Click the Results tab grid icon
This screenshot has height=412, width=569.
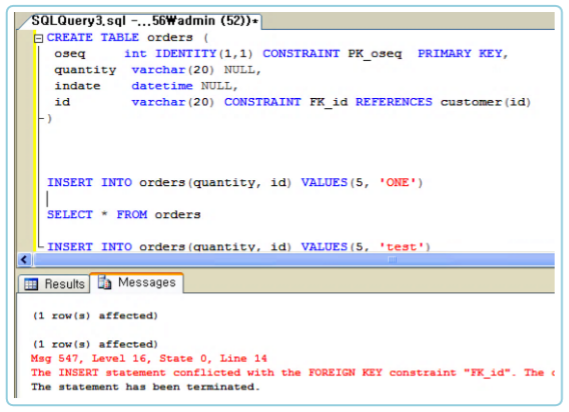pos(31,284)
